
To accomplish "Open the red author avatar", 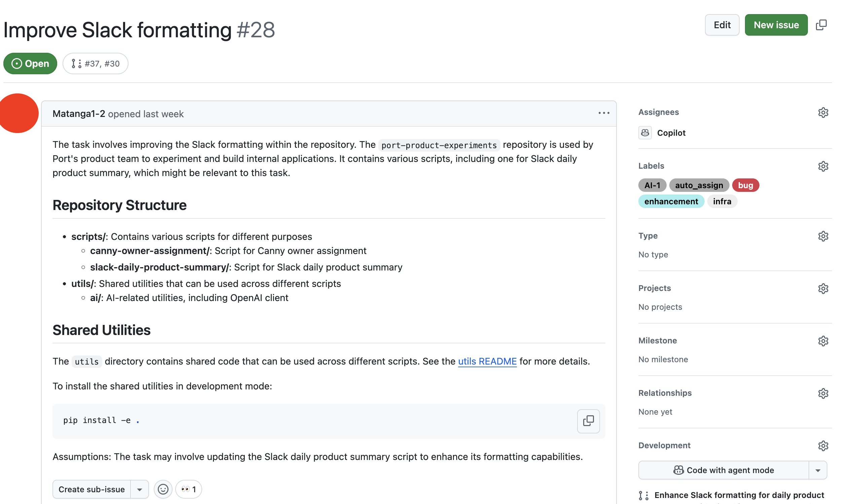I will [19, 113].
